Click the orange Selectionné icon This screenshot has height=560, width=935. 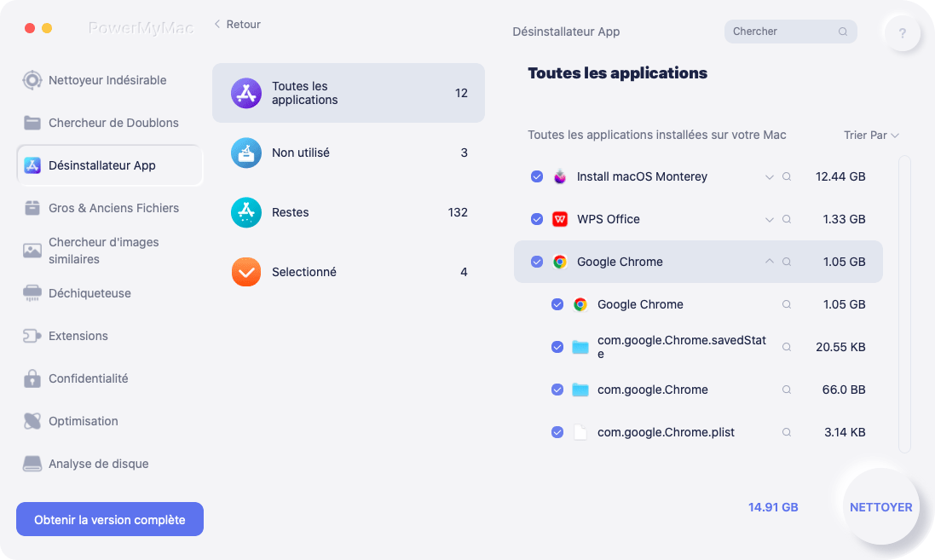point(246,272)
